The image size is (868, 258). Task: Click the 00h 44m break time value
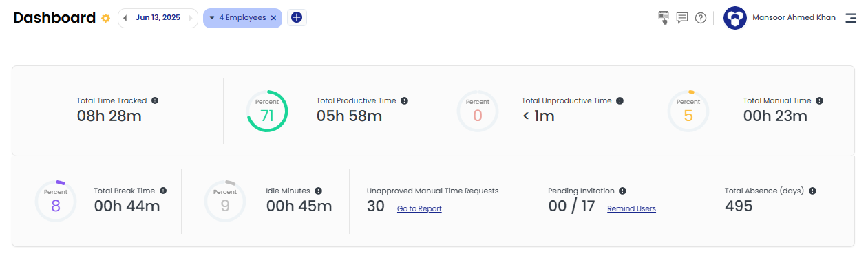127,206
